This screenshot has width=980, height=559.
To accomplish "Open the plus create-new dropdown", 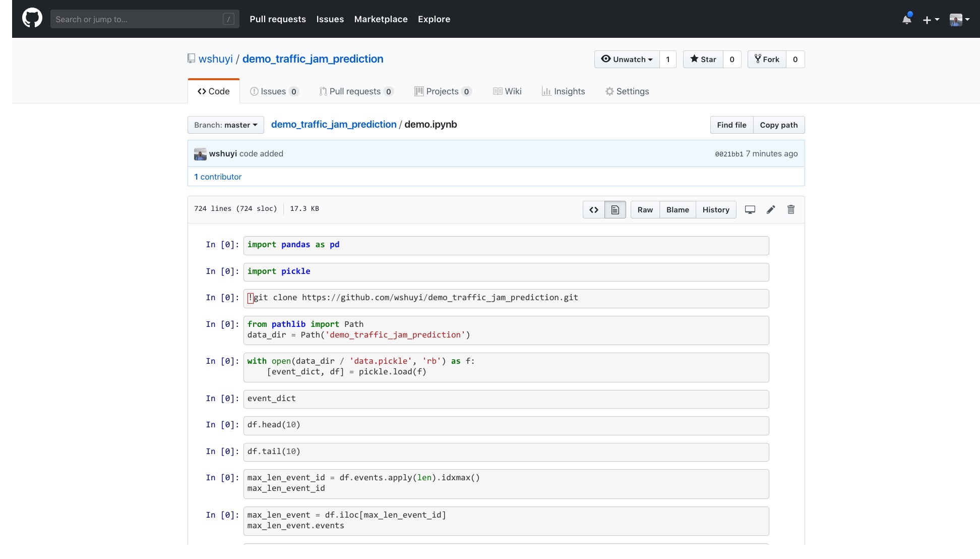I will click(x=931, y=20).
